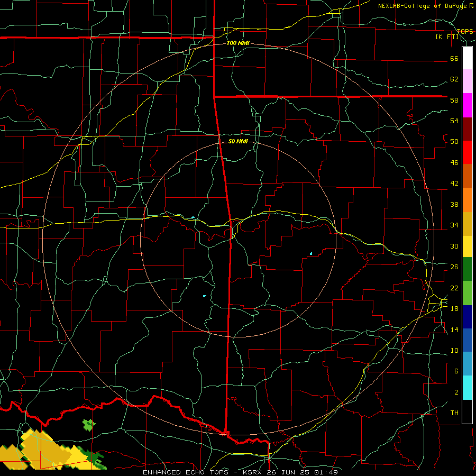The height and width of the screenshot is (476, 476).
Task: Click the KSRX radar site identifier
Action: pos(254,472)
